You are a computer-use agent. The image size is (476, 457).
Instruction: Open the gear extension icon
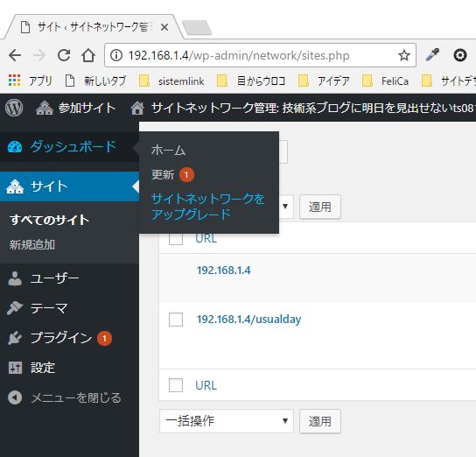pyautogui.click(x=460, y=55)
